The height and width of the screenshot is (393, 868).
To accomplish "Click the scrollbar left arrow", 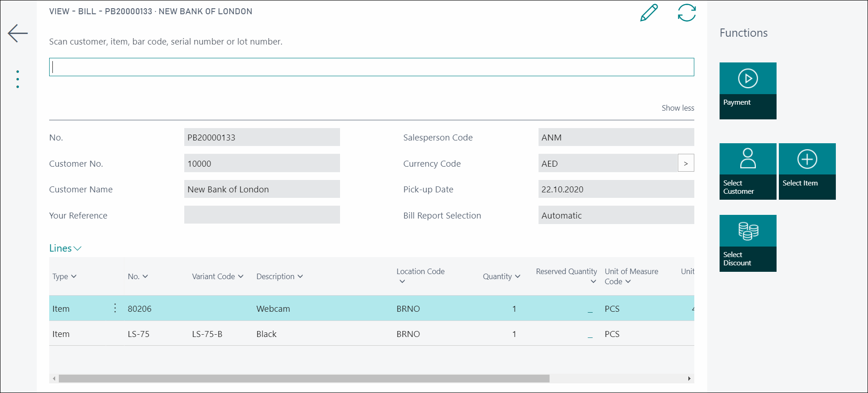I will pyautogui.click(x=54, y=378).
